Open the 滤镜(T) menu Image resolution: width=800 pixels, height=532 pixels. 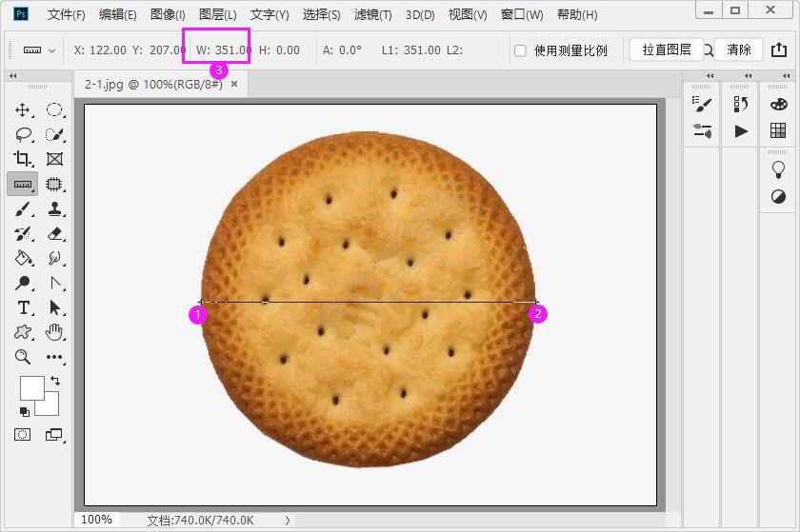point(373,15)
